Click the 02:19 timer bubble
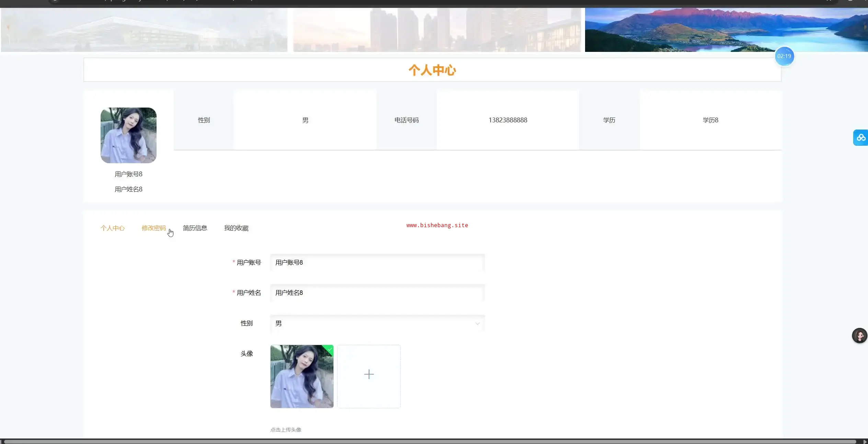Image resolution: width=868 pixels, height=444 pixels. [784, 56]
